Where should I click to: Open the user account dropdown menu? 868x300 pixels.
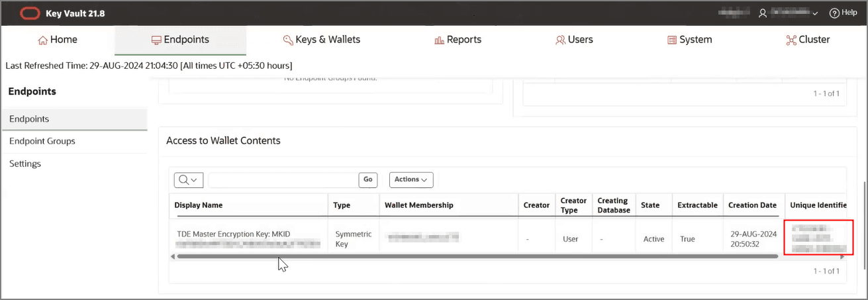tap(789, 13)
